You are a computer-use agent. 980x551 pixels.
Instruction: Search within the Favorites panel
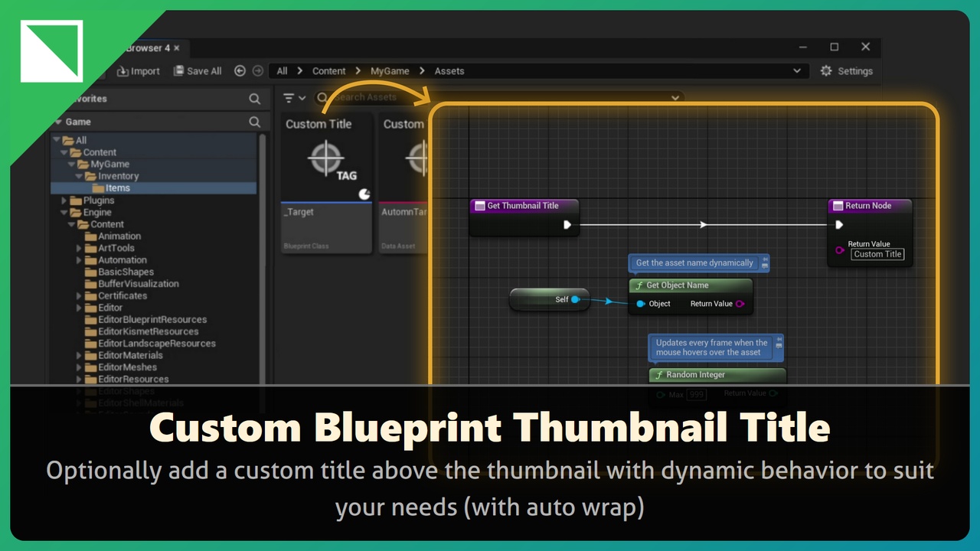[x=254, y=99]
